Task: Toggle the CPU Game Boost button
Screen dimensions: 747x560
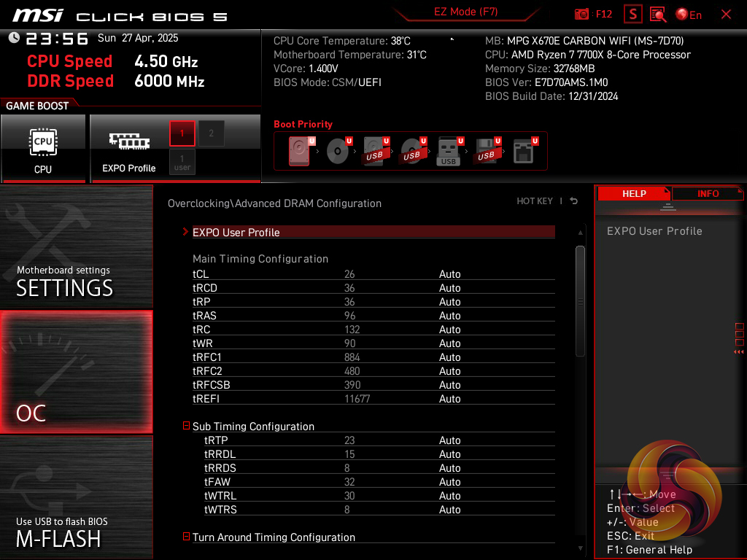Action: point(43,149)
